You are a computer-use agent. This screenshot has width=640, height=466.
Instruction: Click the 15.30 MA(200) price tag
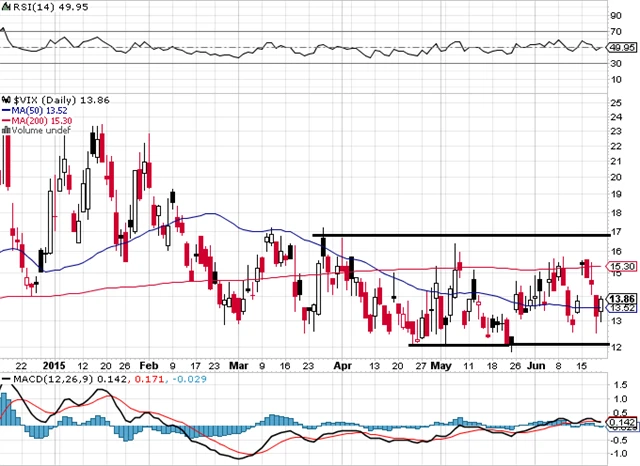tap(622, 267)
